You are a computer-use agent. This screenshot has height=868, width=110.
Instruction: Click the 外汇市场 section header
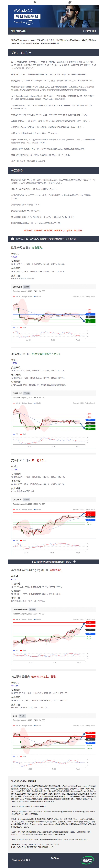[x=54, y=171]
